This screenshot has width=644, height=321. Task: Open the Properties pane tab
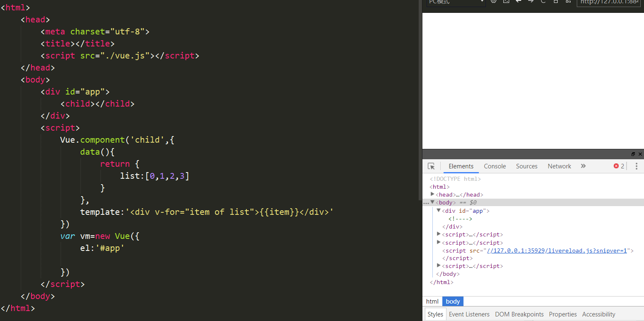coord(563,314)
